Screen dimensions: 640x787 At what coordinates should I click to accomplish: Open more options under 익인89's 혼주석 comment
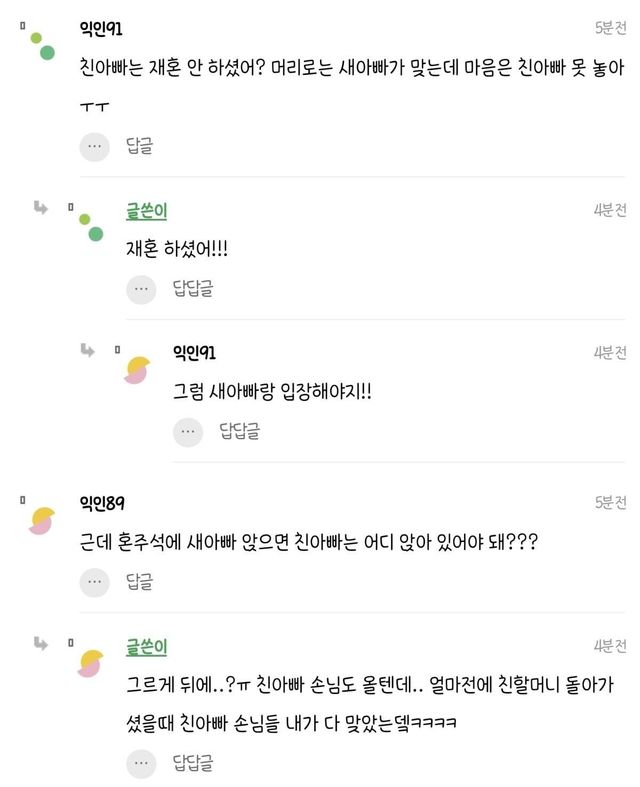(x=94, y=581)
